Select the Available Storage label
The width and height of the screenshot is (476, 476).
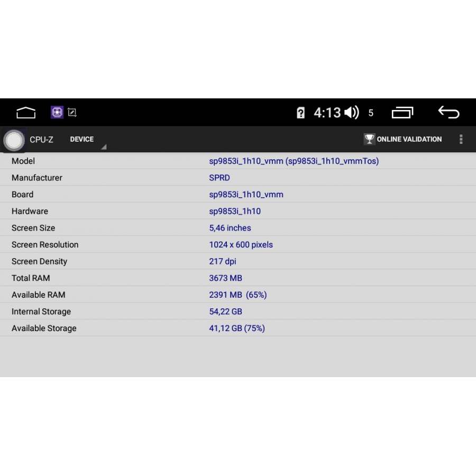[x=44, y=328]
